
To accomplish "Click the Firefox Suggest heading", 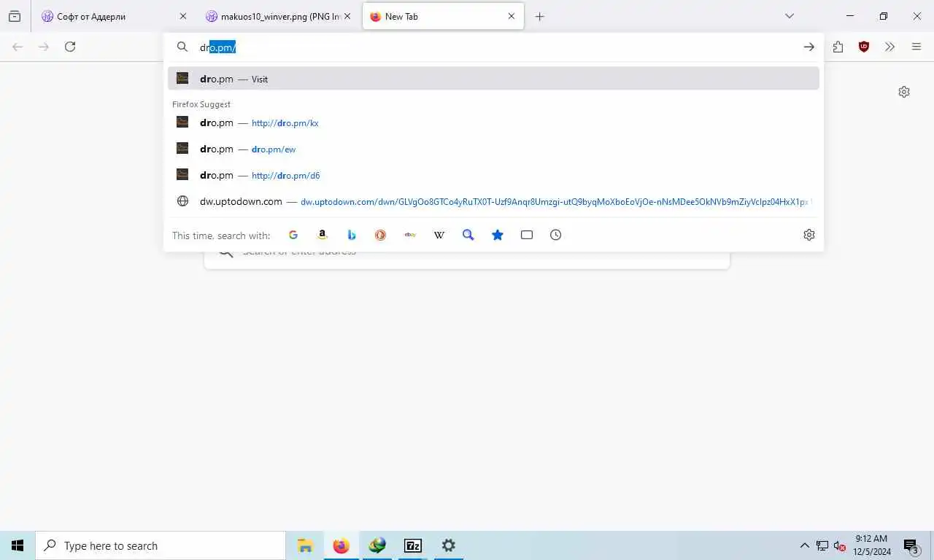I will pyautogui.click(x=201, y=104).
